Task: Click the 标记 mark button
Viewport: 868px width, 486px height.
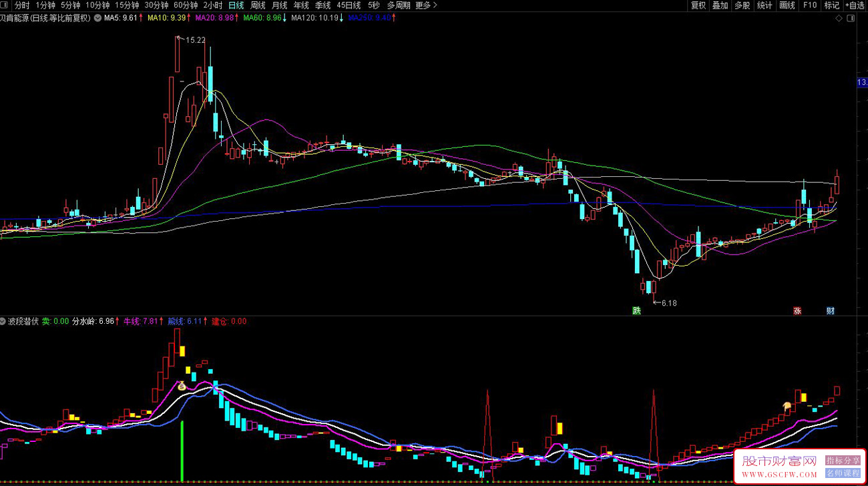Action: [x=831, y=5]
